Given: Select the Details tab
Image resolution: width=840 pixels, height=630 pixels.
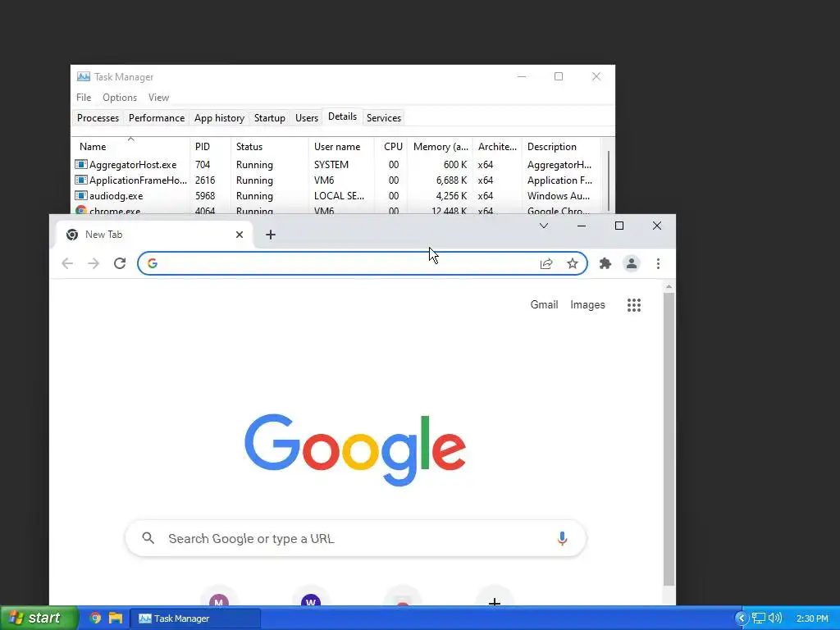Looking at the screenshot, I should pos(342,116).
